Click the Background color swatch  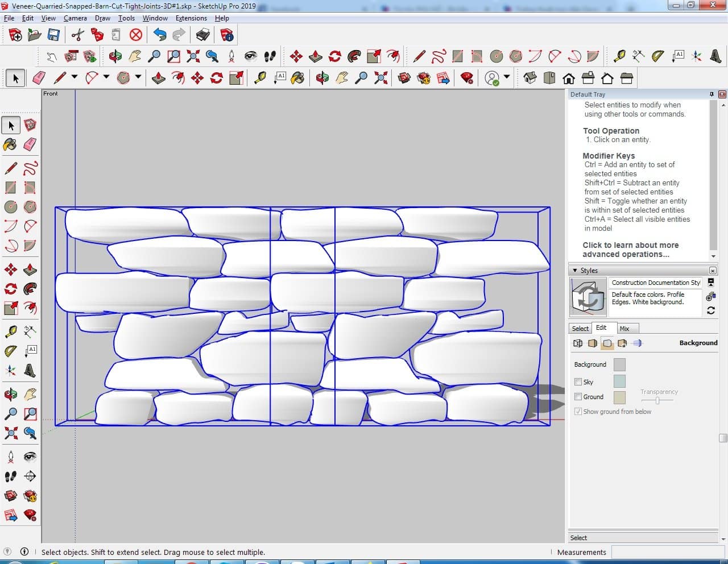pyautogui.click(x=619, y=364)
